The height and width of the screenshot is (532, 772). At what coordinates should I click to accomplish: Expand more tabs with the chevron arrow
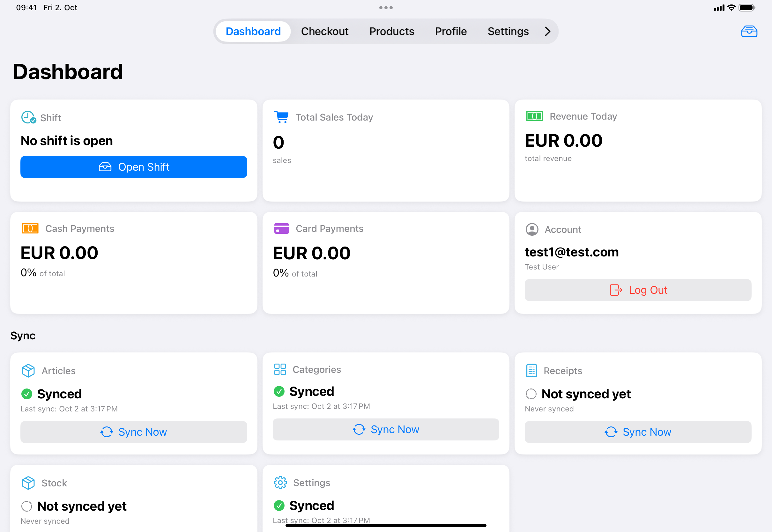(x=547, y=31)
